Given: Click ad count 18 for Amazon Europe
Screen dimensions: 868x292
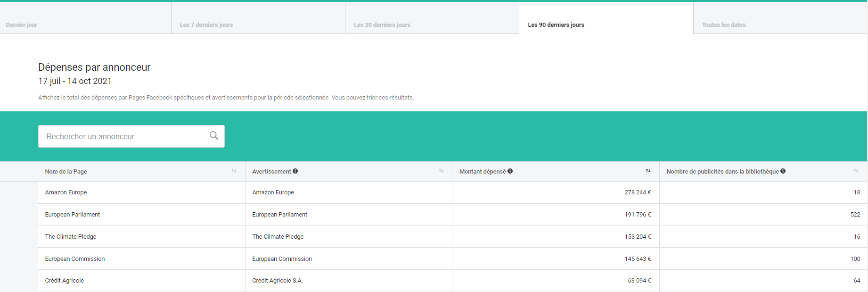Looking at the screenshot, I should pos(857,192).
